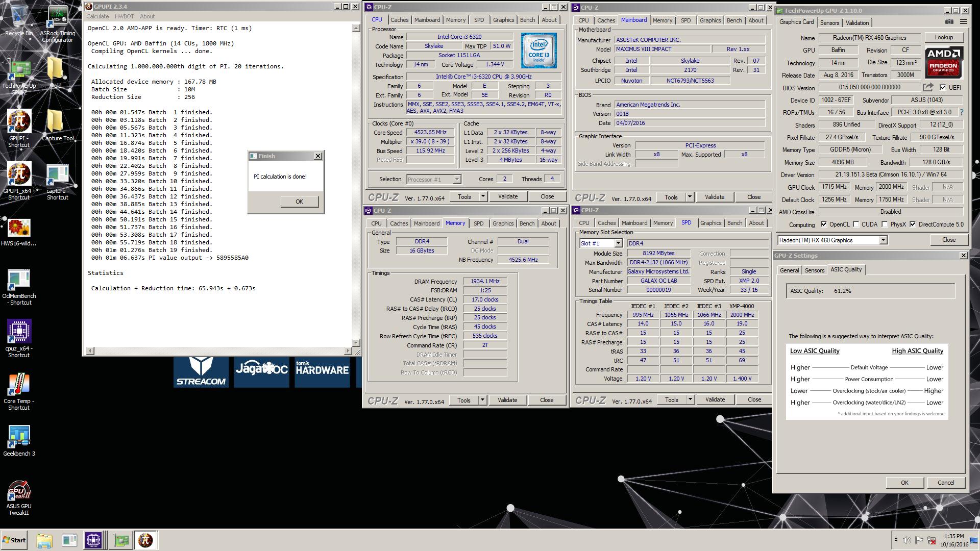Click the Intel Core i3 logo in CPU-Z
Viewport: 980px width, 551px height.
coord(538,51)
